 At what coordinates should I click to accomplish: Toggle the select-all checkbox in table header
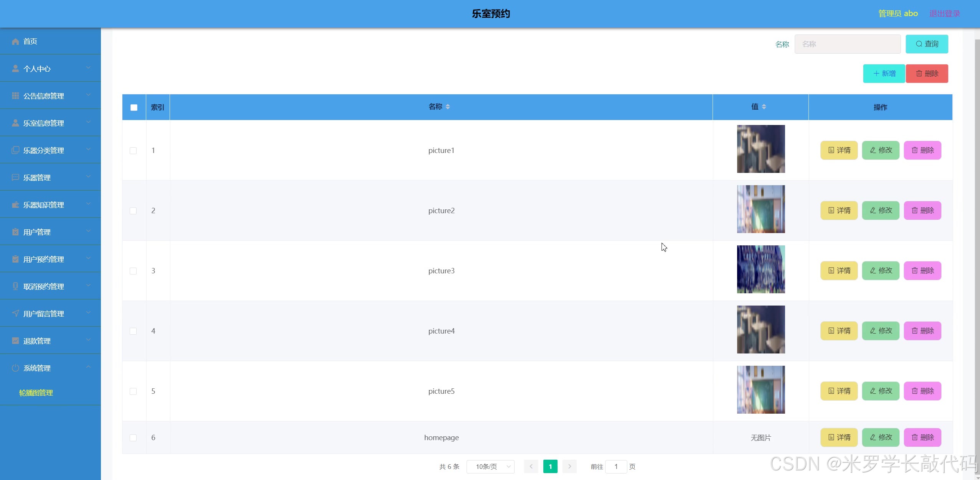point(134,107)
